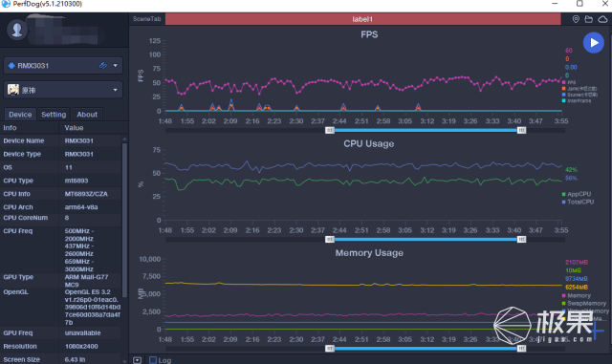This screenshot has height=364, width=612.
Task: Click the SceneTab label
Action: (146, 19)
